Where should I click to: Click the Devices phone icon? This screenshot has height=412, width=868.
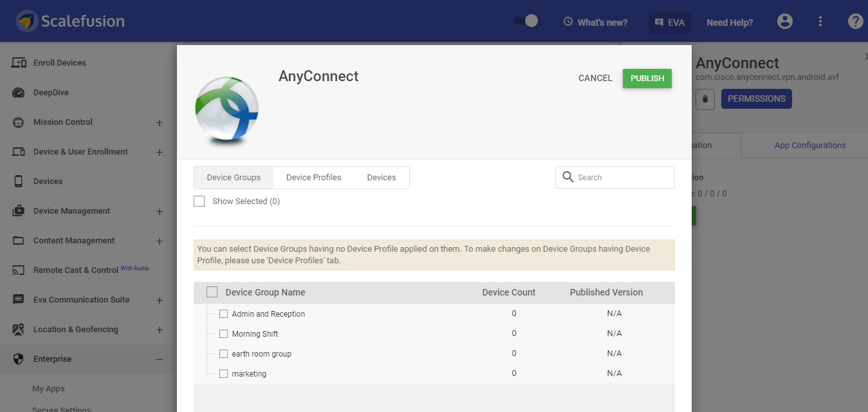[19, 182]
